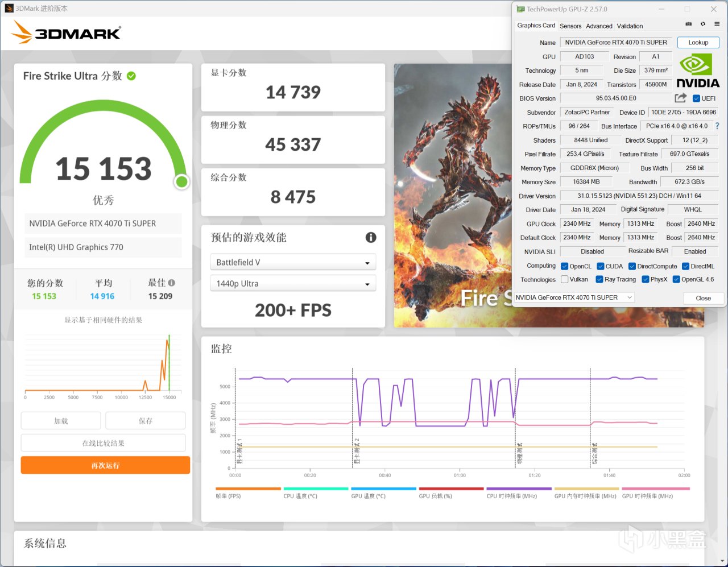The width and height of the screenshot is (728, 567).
Task: Click the Bus Interface question mark in GPU-Z
Action: pyautogui.click(x=717, y=126)
